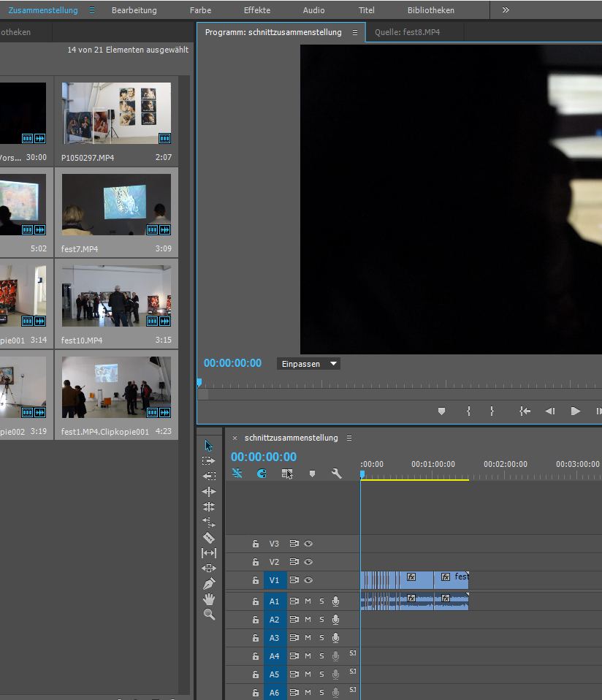Select the Ripple Edit tool

point(209,492)
